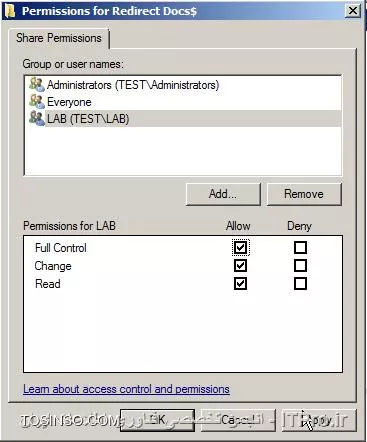Viewport: 367px width, 442px height.
Task: Remove the selected group with Remove button
Action: pyautogui.click(x=304, y=194)
